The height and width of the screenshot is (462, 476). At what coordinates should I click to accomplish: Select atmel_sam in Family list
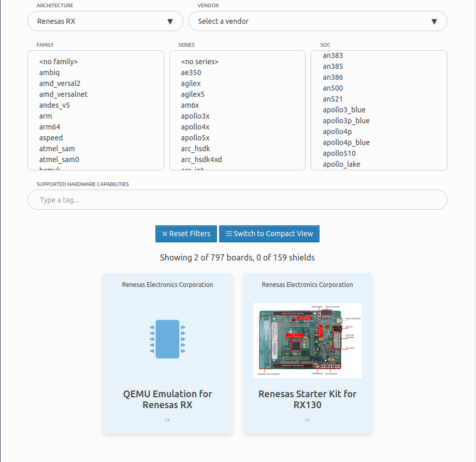(57, 149)
